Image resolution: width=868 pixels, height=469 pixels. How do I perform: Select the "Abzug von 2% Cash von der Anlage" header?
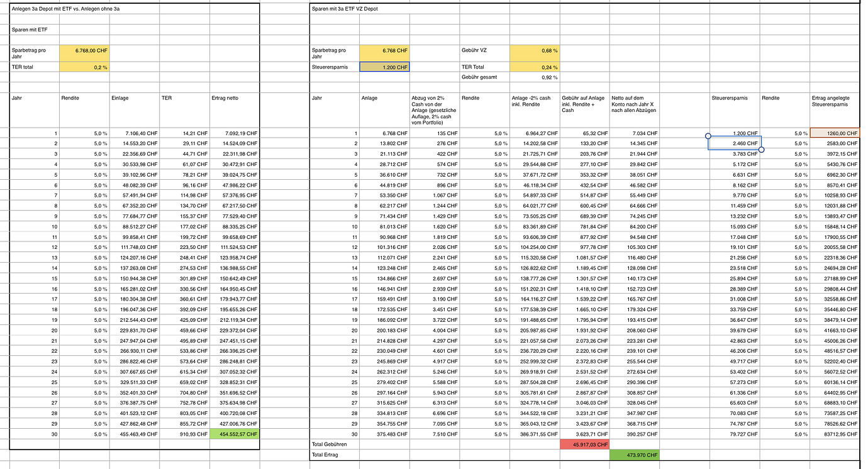[x=435, y=110]
